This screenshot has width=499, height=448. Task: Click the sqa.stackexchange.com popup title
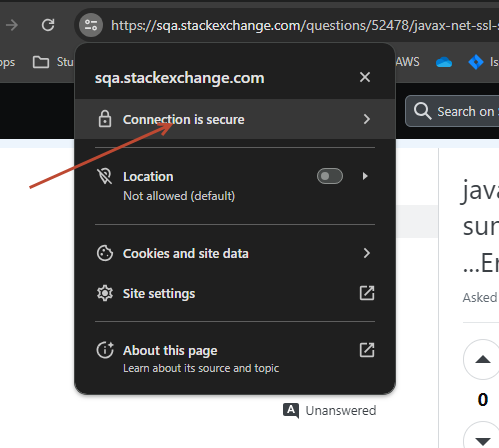(x=179, y=78)
